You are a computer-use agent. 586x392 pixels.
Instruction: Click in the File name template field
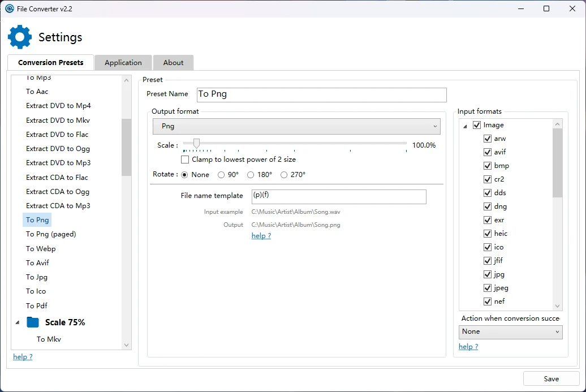click(x=339, y=197)
